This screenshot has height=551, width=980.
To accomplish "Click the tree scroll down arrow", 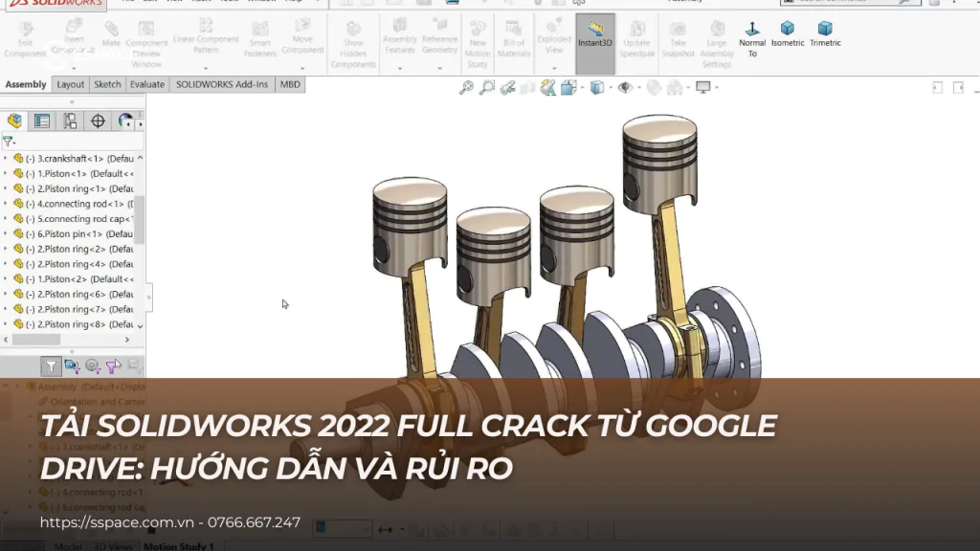I will pyautogui.click(x=140, y=325).
